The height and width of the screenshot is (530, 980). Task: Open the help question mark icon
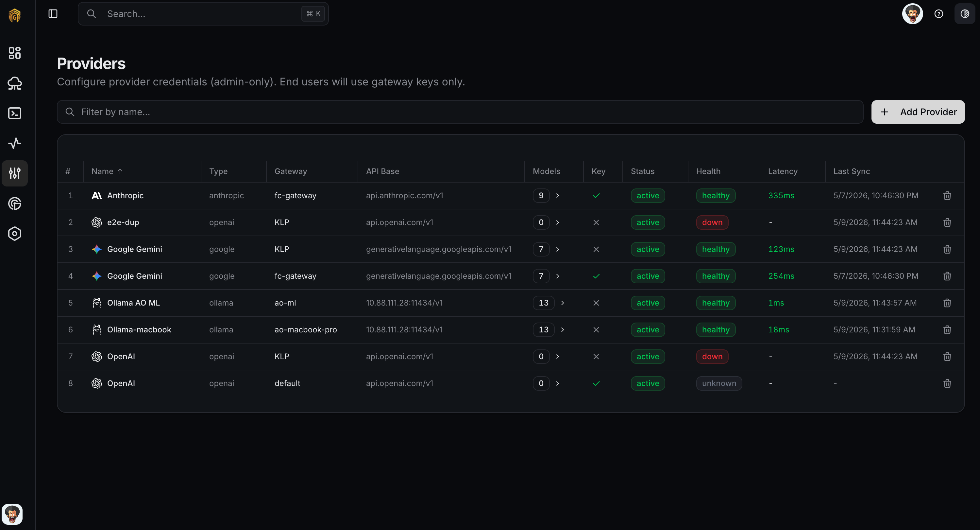938,14
